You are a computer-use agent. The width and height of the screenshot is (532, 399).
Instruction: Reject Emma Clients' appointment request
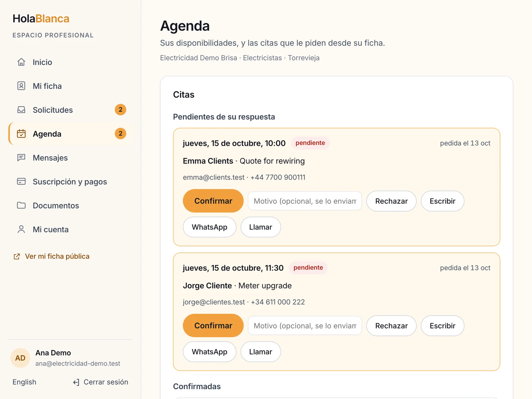coord(391,201)
